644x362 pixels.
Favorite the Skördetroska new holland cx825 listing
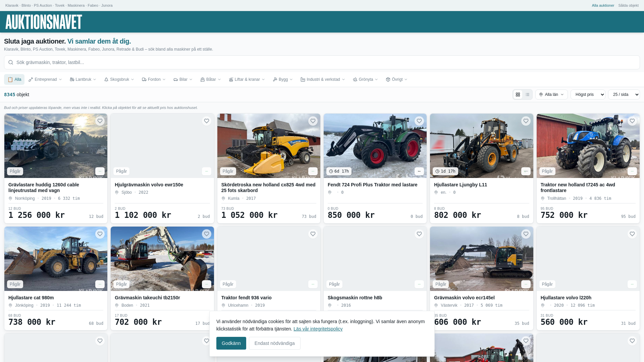(x=313, y=121)
